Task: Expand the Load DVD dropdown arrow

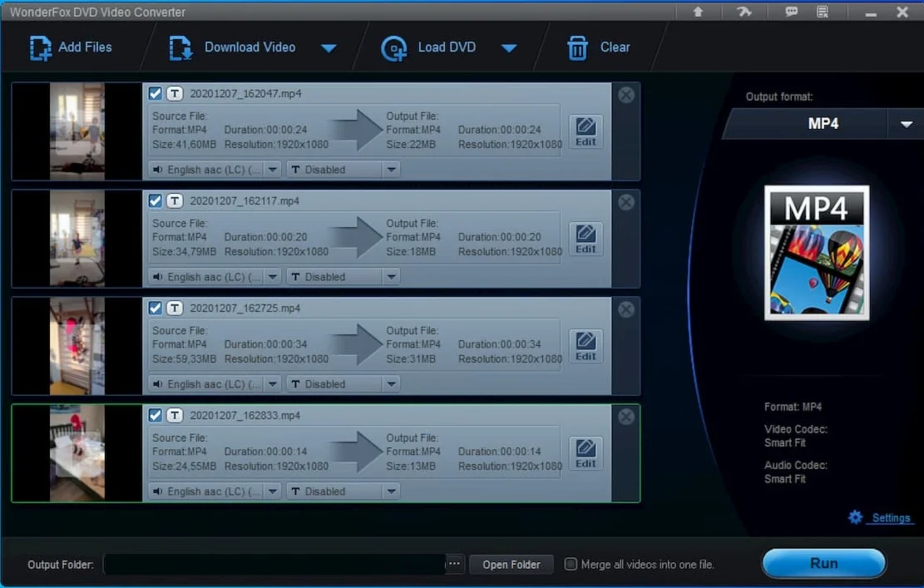Action: click(x=508, y=47)
